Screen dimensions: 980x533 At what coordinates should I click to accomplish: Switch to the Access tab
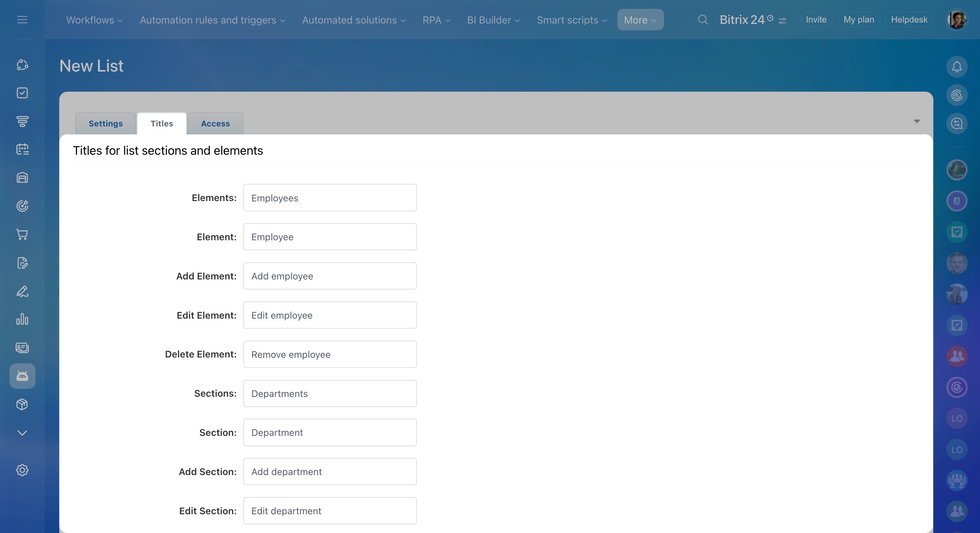(x=215, y=123)
